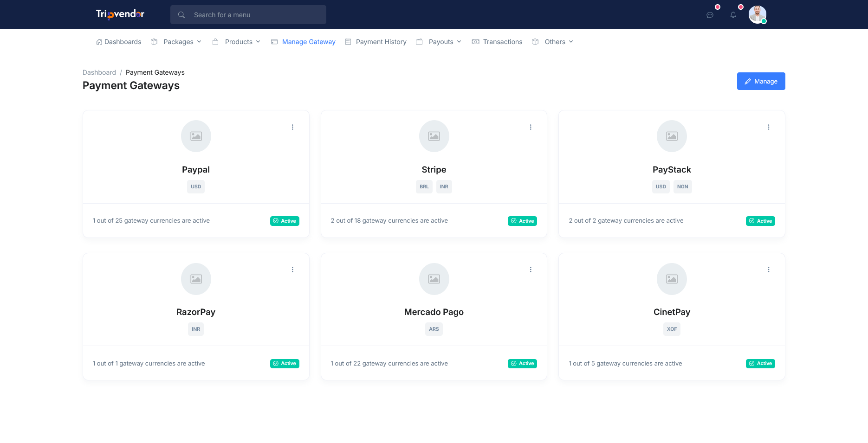The height and width of the screenshot is (443, 868).
Task: Click the search magnifier icon
Action: pos(181,15)
